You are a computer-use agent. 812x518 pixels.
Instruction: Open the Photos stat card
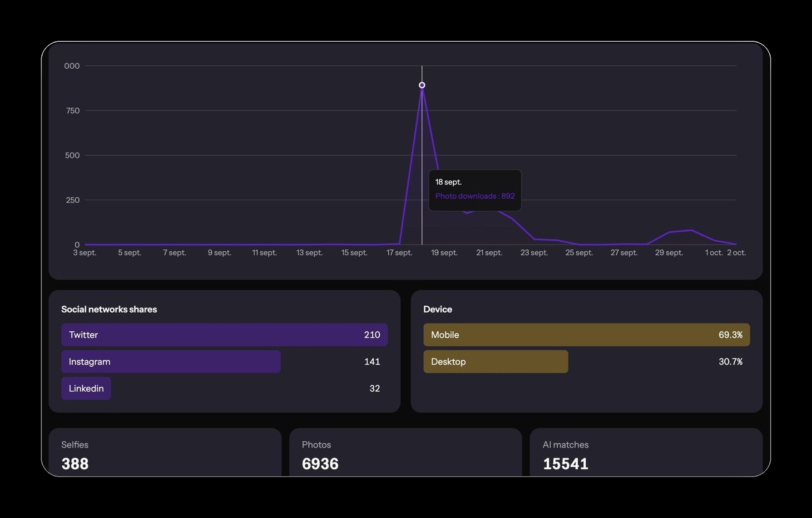(x=406, y=453)
